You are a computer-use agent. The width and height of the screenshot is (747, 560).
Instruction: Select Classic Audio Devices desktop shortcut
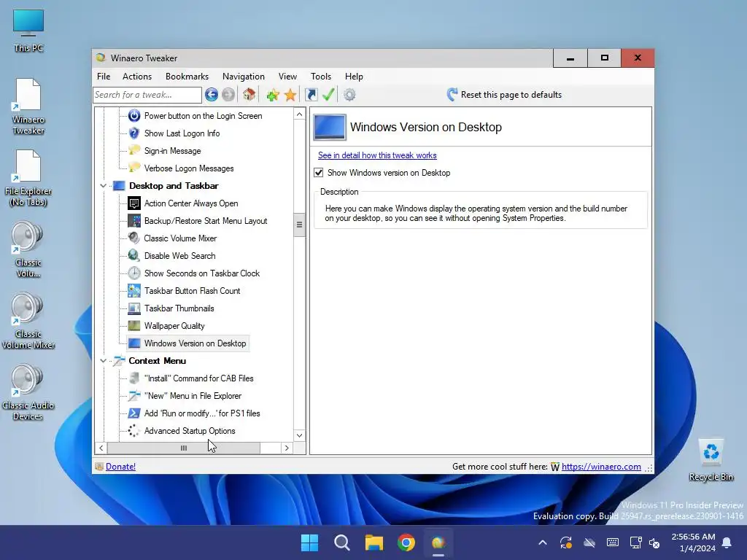28,392
